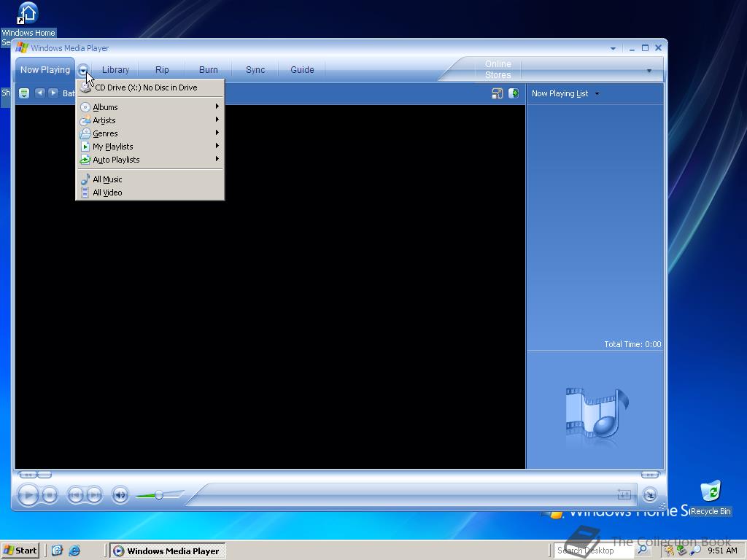
Task: Choose CD Drive (X:) No Disc in Drive
Action: click(x=150, y=87)
